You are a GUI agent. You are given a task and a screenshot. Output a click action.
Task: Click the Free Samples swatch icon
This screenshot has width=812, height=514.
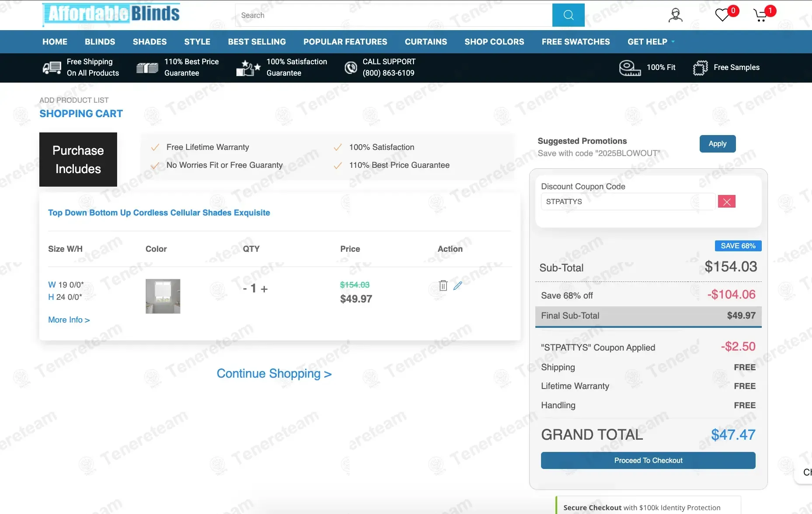point(701,68)
